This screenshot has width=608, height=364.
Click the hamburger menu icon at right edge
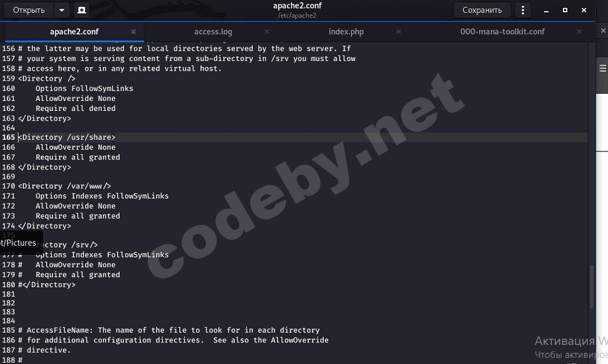pos(602,68)
